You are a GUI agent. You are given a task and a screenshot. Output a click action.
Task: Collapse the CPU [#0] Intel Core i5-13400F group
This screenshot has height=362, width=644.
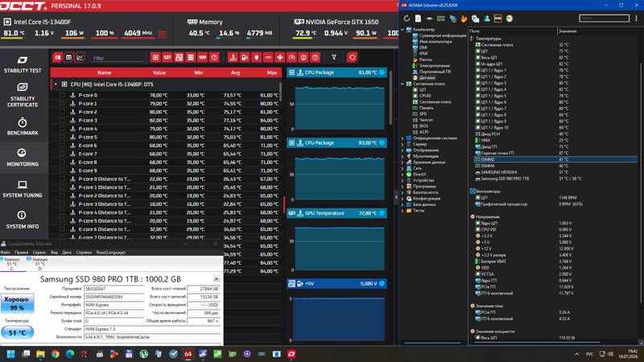(56, 84)
